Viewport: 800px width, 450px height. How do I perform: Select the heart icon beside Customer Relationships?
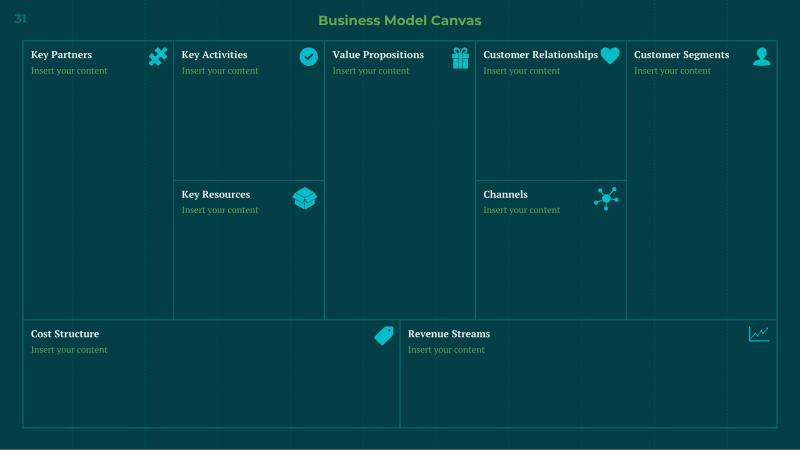tap(610, 56)
